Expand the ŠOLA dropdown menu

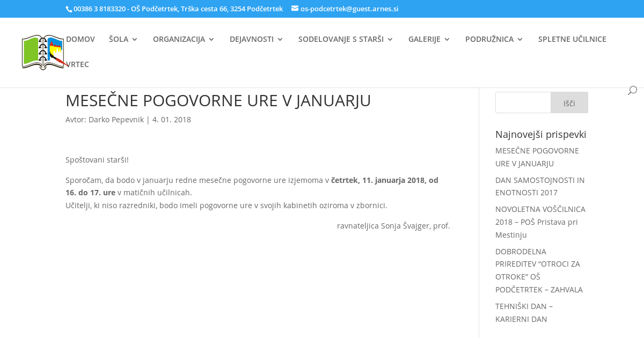(x=123, y=39)
